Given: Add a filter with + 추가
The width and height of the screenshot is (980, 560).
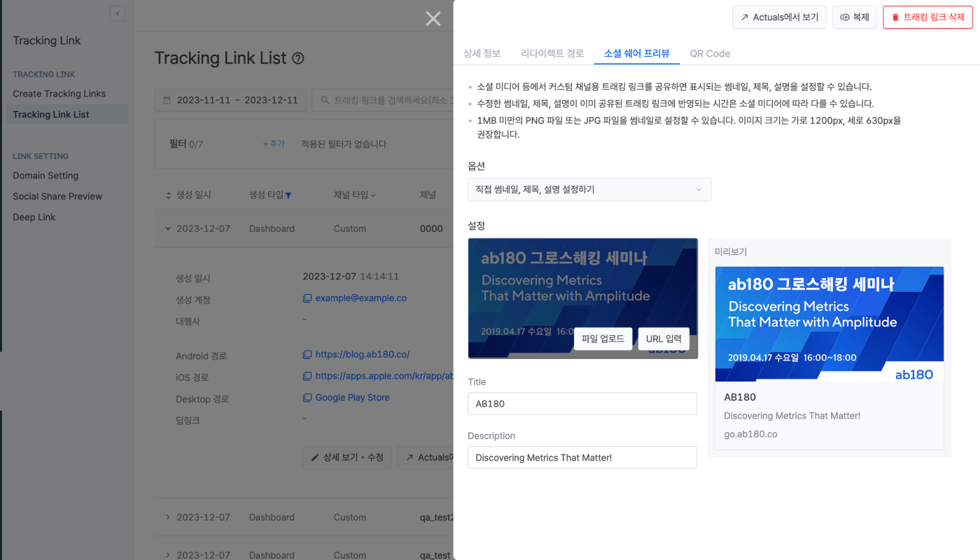Looking at the screenshot, I should [x=273, y=144].
